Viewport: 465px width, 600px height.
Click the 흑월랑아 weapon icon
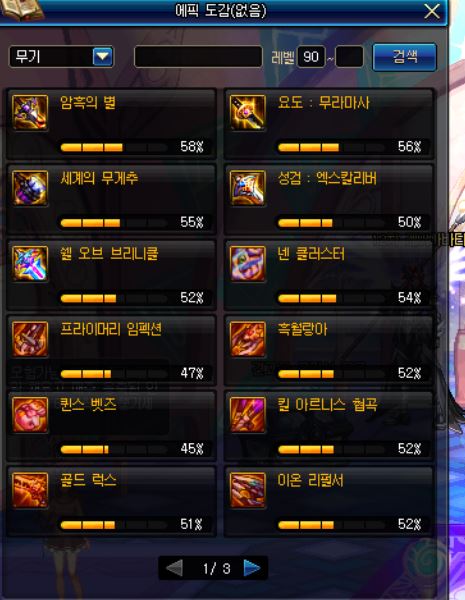coord(248,339)
